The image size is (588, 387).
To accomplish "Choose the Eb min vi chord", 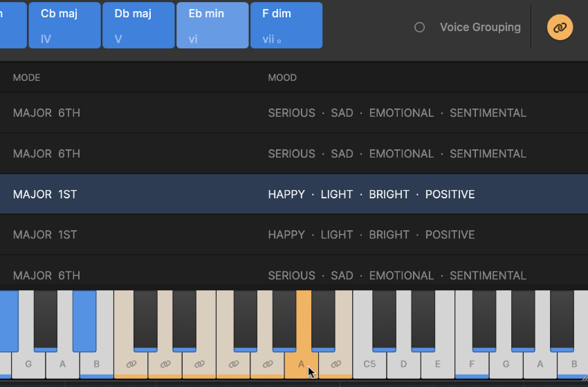I will [x=212, y=26].
